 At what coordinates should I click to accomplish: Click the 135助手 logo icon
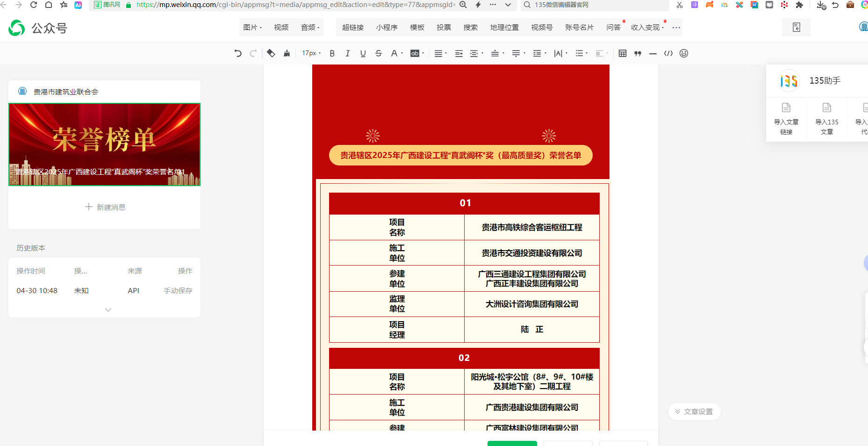tap(789, 80)
